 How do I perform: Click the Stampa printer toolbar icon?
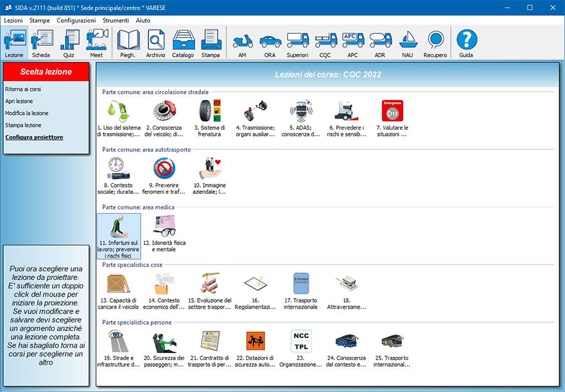(211, 43)
